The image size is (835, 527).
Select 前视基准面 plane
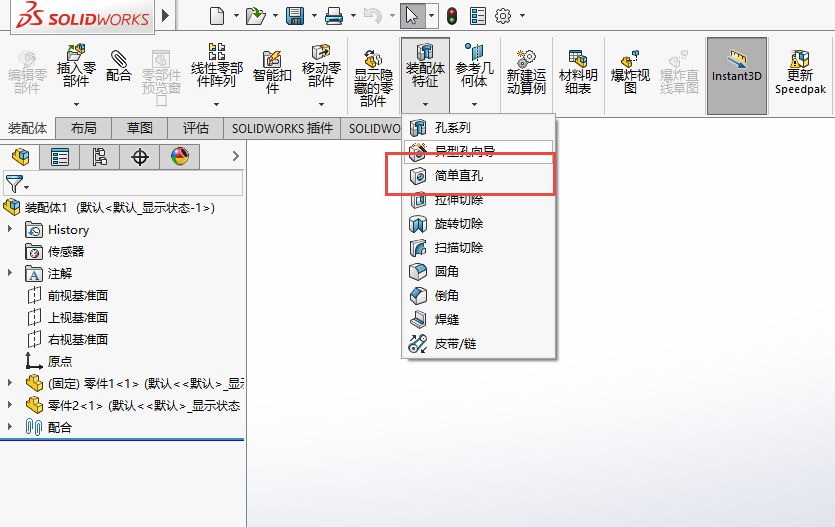pos(67,295)
